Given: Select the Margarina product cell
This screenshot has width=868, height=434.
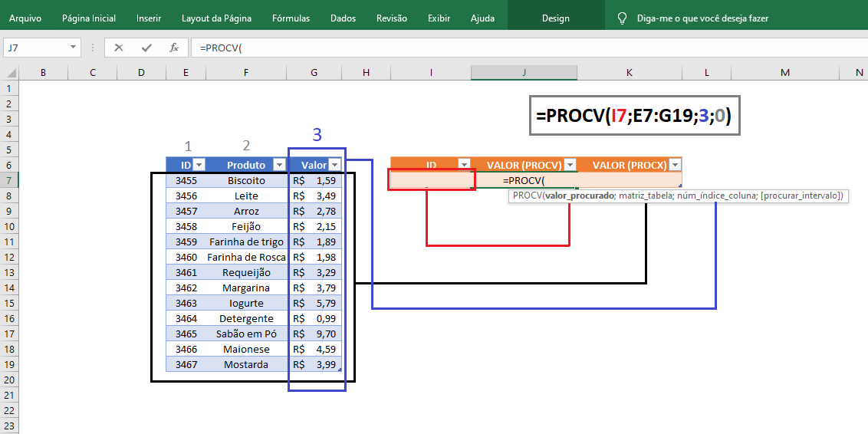Looking at the screenshot, I should [x=246, y=288].
